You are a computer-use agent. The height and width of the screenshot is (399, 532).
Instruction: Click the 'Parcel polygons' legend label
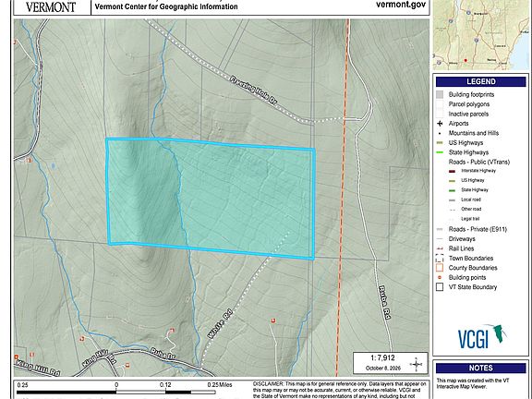click(469, 104)
